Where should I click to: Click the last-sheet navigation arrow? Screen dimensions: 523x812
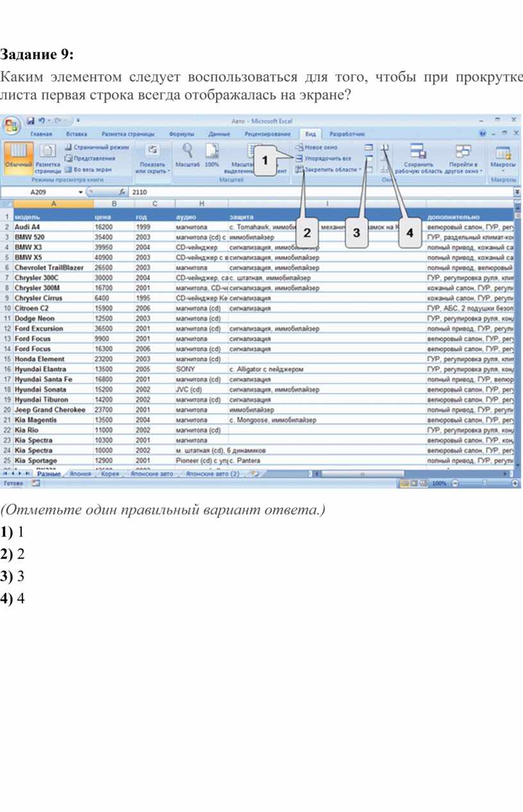28,474
